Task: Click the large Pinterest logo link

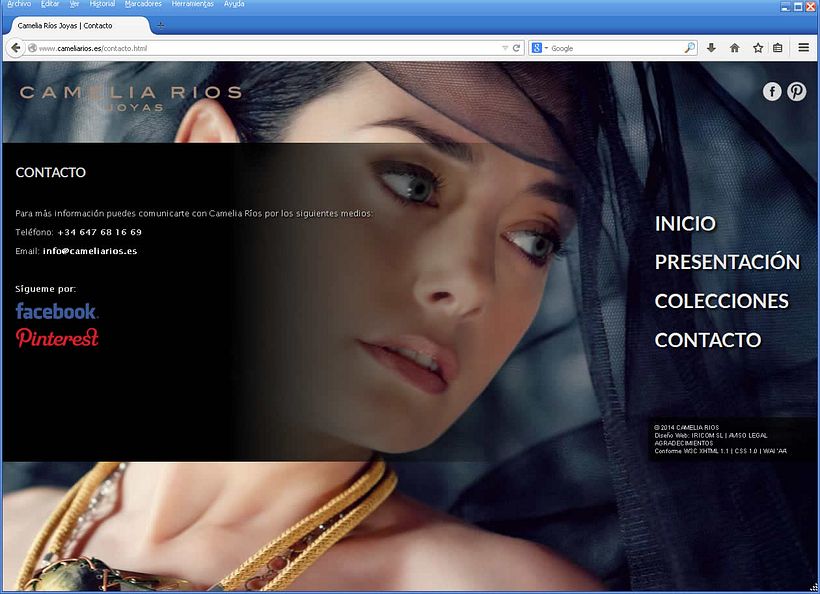Action: (57, 338)
